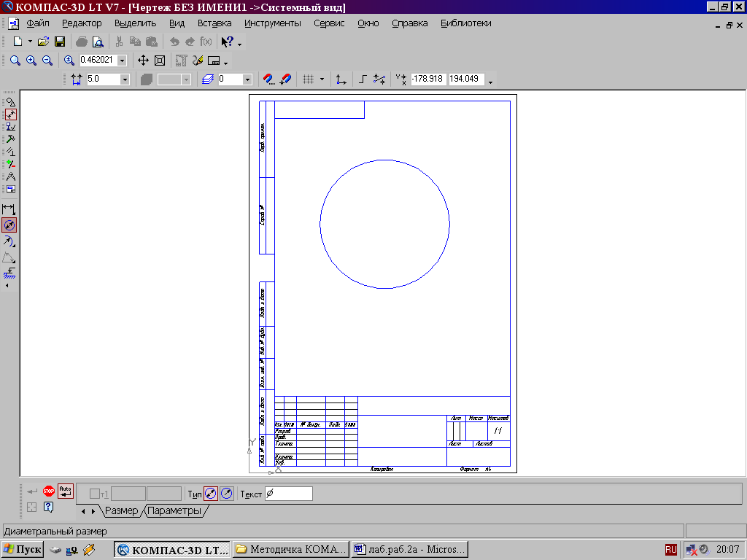The height and width of the screenshot is (560, 747).
Task: Click the Пуск start button
Action: click(23, 549)
